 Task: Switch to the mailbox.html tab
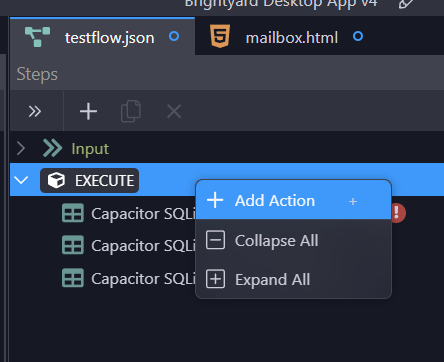pos(292,37)
